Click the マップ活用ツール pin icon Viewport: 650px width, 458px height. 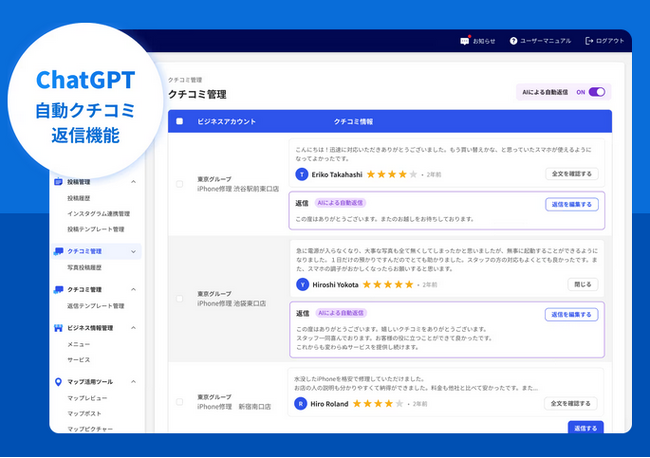click(x=58, y=382)
